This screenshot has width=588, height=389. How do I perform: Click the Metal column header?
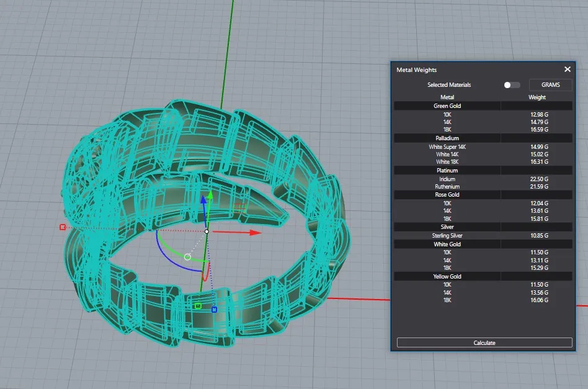pyautogui.click(x=447, y=97)
